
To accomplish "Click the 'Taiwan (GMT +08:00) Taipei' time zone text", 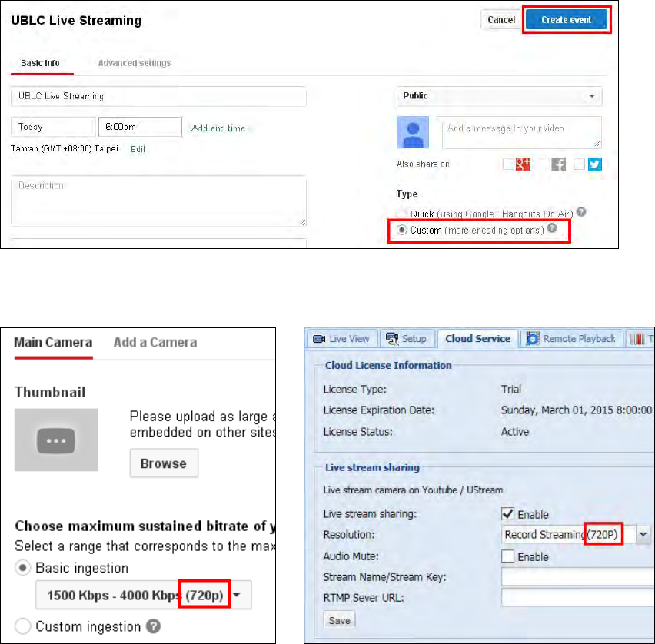I will (65, 148).
